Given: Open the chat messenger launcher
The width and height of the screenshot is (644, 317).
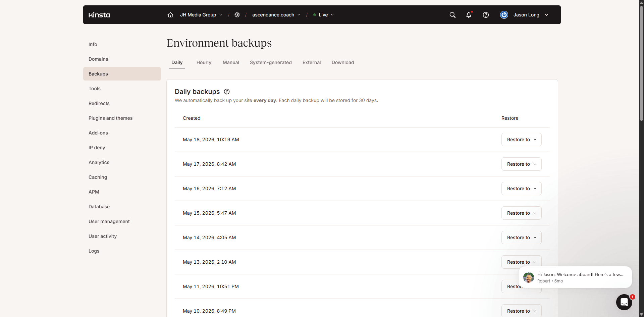Looking at the screenshot, I should [624, 302].
